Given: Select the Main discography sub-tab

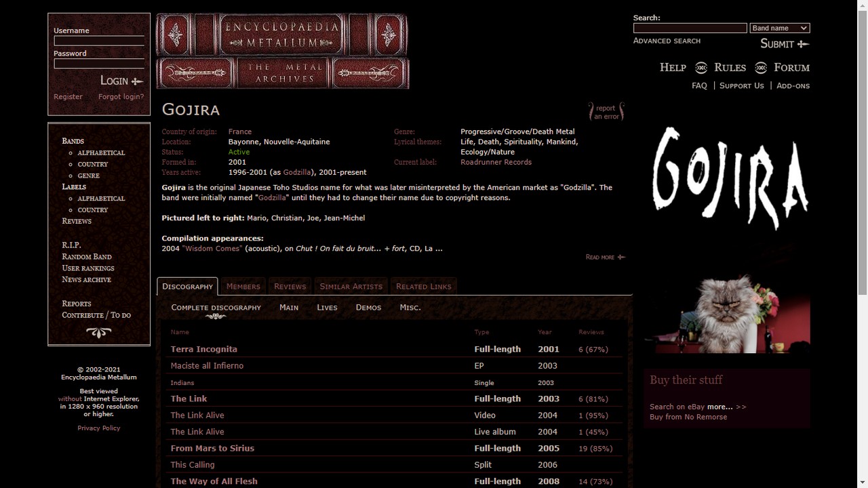Looking at the screenshot, I should point(289,308).
